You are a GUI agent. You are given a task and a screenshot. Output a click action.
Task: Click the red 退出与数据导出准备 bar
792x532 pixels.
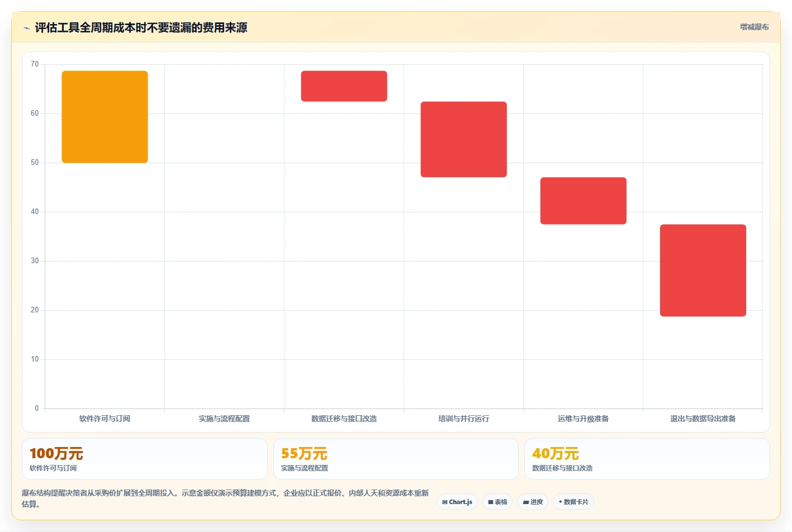tap(703, 270)
